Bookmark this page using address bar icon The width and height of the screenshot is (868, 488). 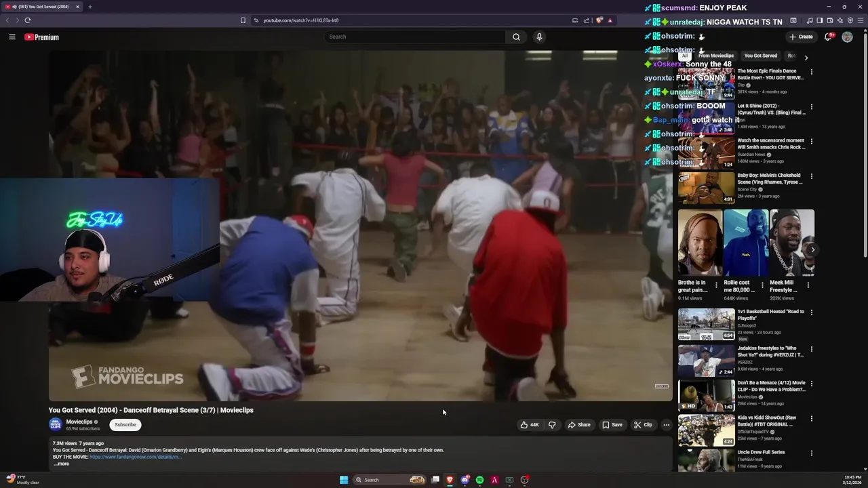click(243, 20)
